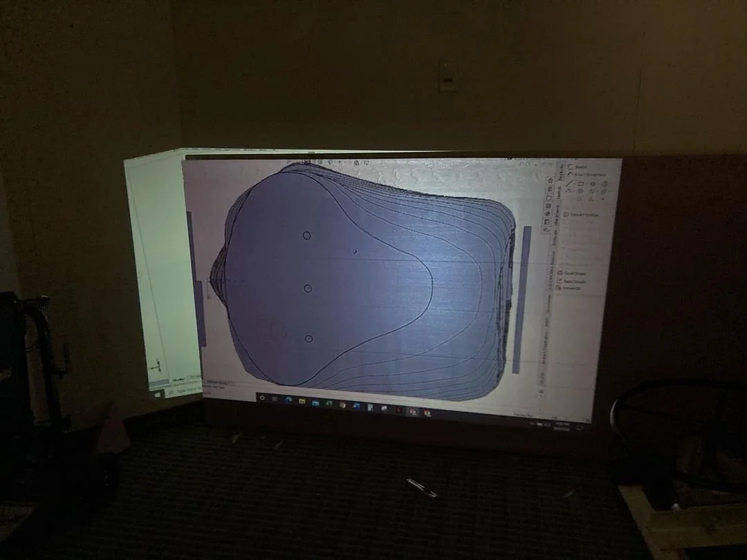Open File Explorer from the taskbar
The width and height of the screenshot is (747, 560).
[302, 402]
